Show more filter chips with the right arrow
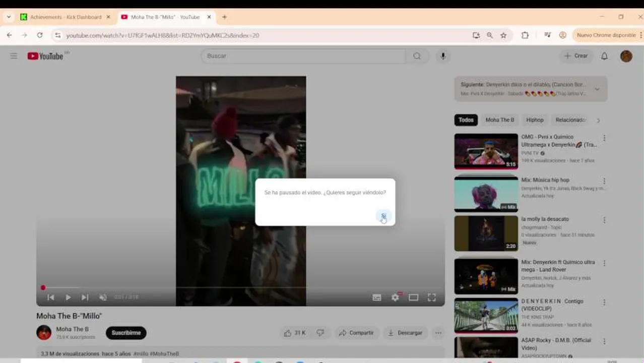 tap(598, 120)
